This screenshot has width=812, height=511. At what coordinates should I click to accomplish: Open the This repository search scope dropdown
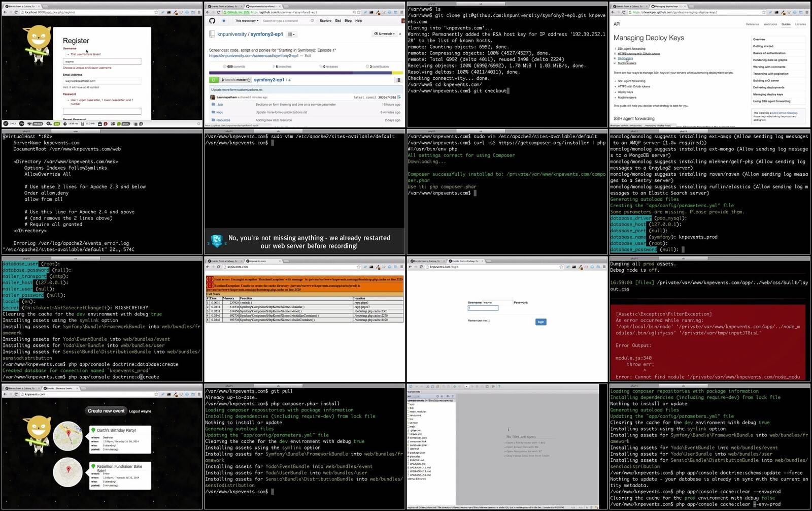247,21
